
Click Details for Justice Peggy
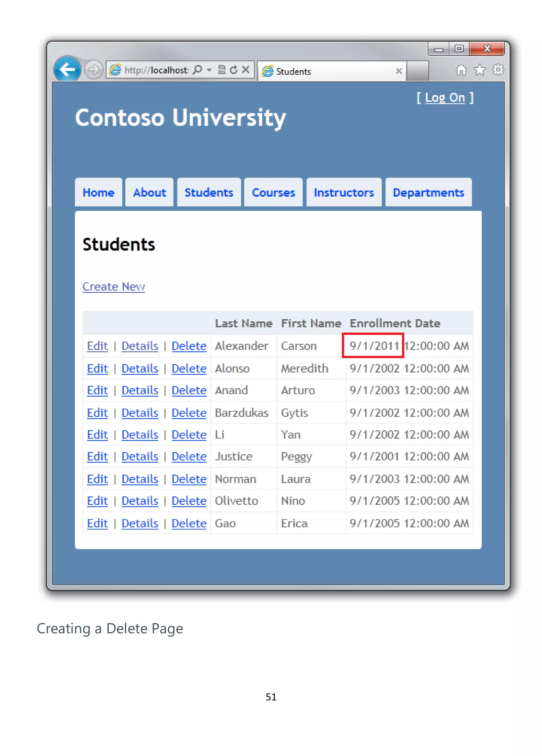click(x=140, y=457)
